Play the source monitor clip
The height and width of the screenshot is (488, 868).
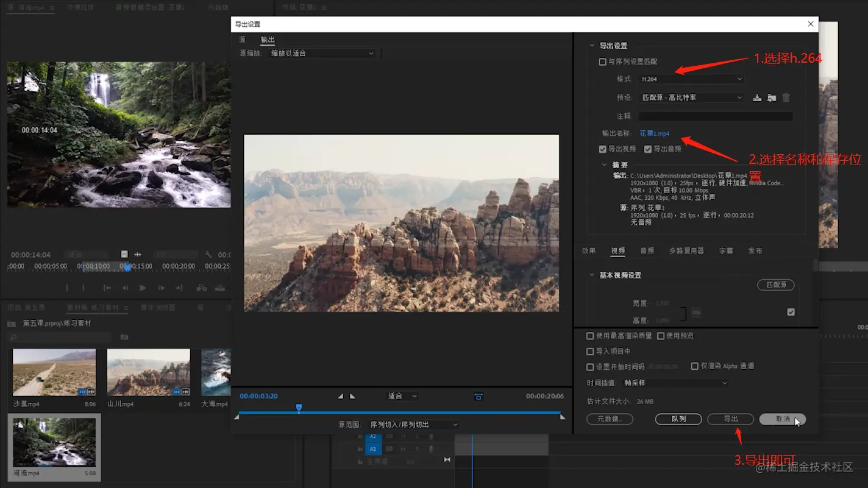[x=143, y=288]
